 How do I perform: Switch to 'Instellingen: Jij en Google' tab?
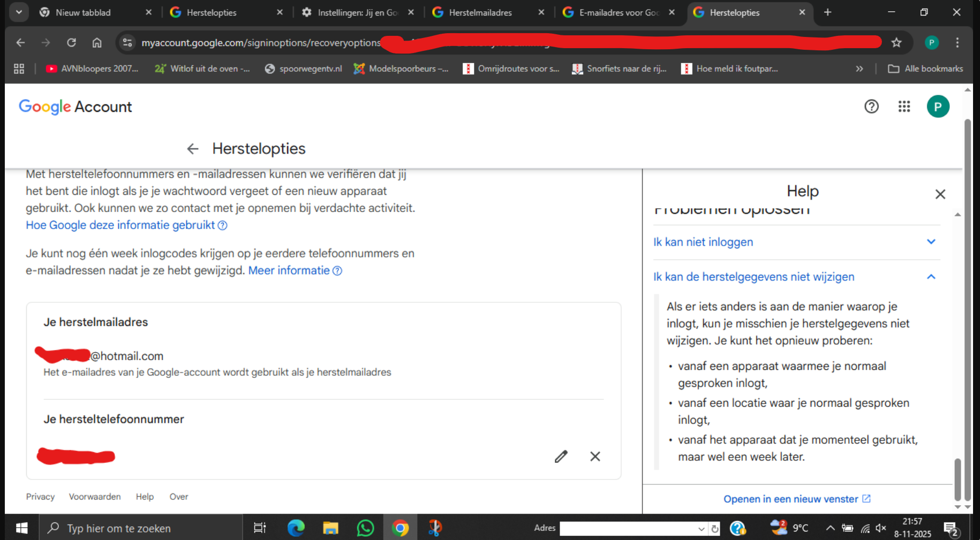tap(358, 12)
